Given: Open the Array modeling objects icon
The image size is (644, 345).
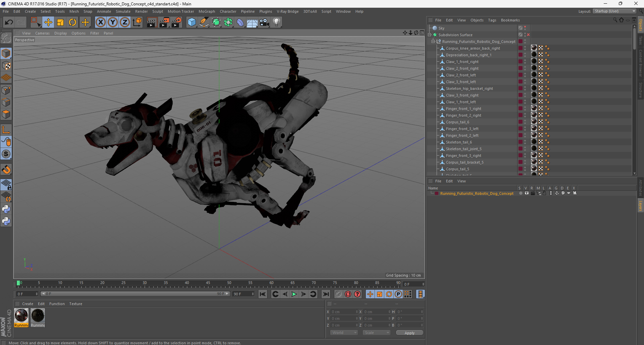Looking at the screenshot, I should 228,22.
